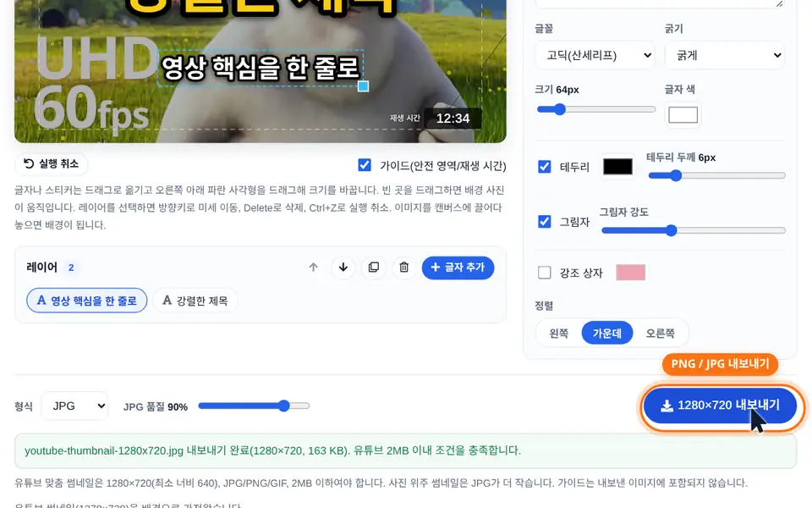This screenshot has width=812, height=508.
Task: Delete the selected layer with the trash icon
Action: coord(404,268)
